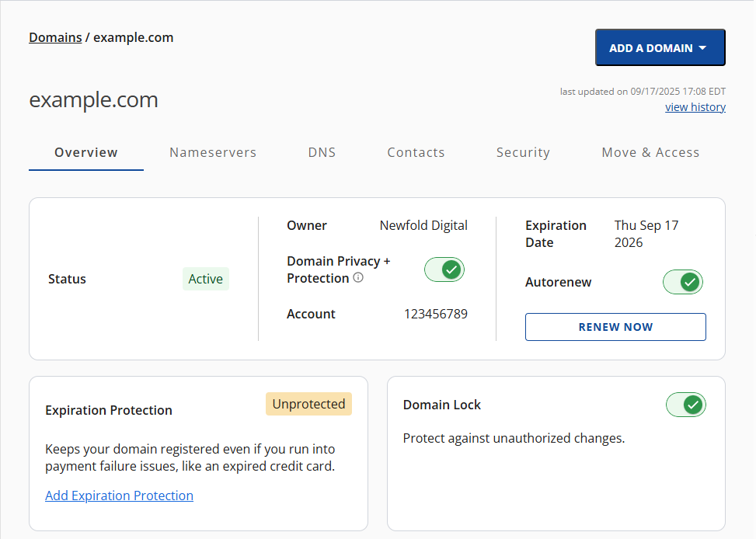Screen dimensions: 756x539
Task: Click the RENEW NOW button
Action: [x=615, y=326]
